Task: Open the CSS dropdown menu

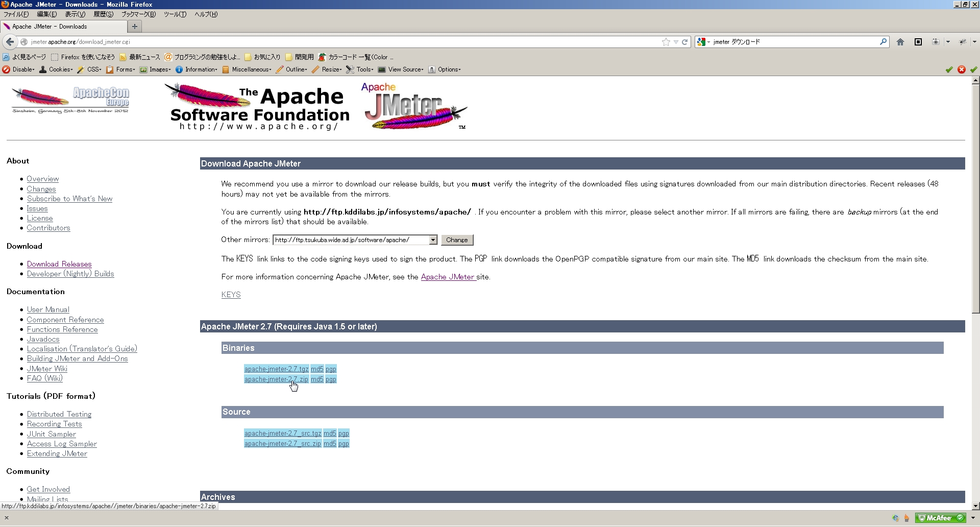Action: point(89,69)
